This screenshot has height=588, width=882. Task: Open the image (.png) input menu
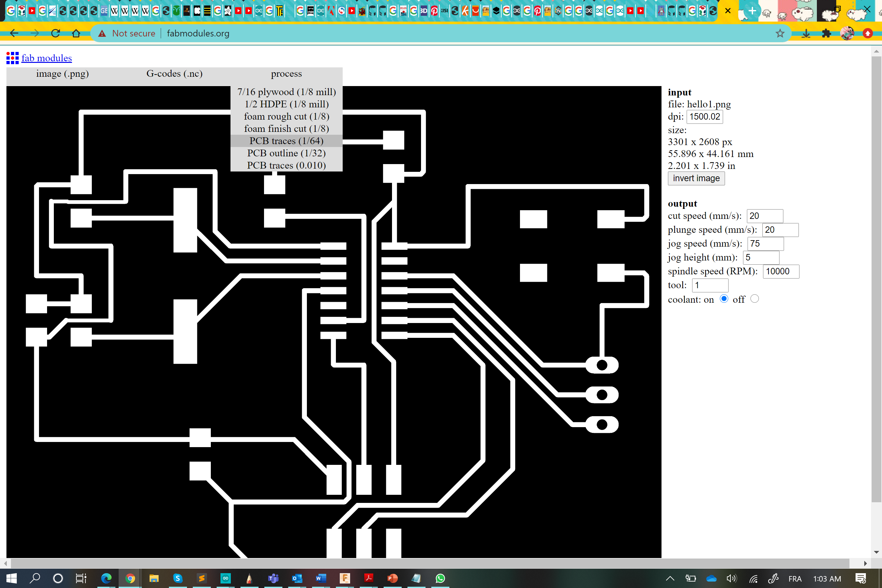point(62,74)
